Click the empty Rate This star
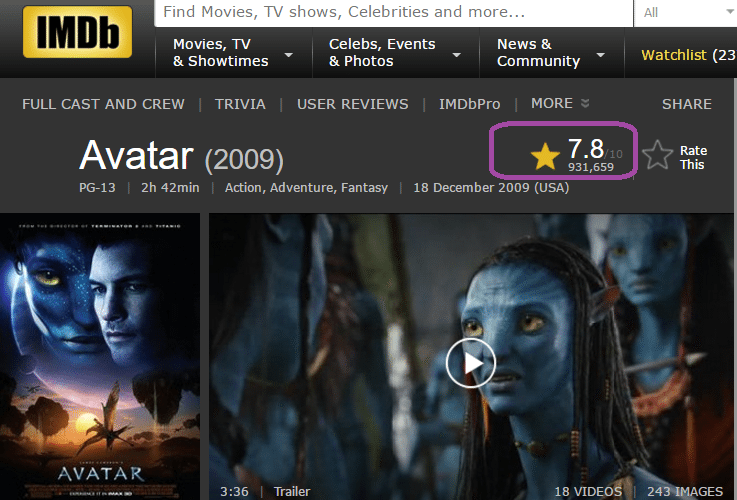The height and width of the screenshot is (500, 737). click(x=657, y=155)
